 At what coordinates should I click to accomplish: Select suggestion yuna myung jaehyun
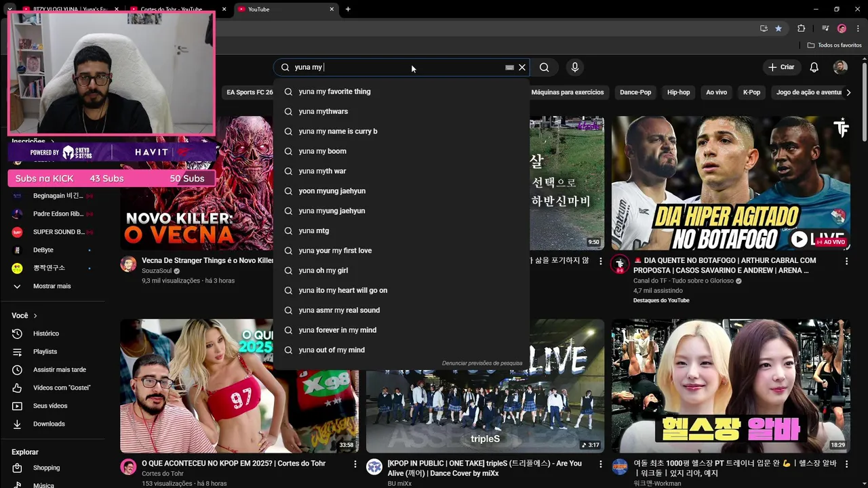[401, 211]
